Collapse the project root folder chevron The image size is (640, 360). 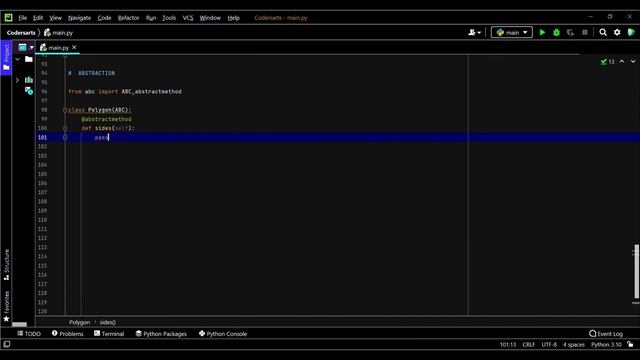pos(17,59)
